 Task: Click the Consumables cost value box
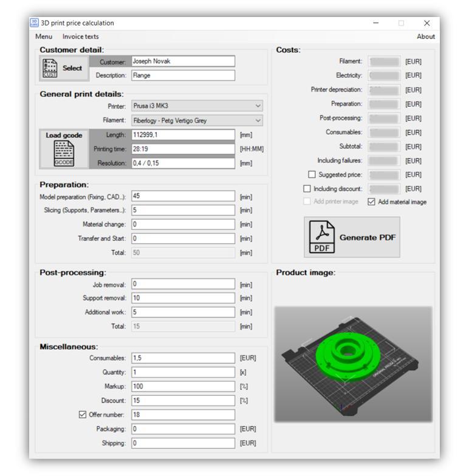point(384,132)
